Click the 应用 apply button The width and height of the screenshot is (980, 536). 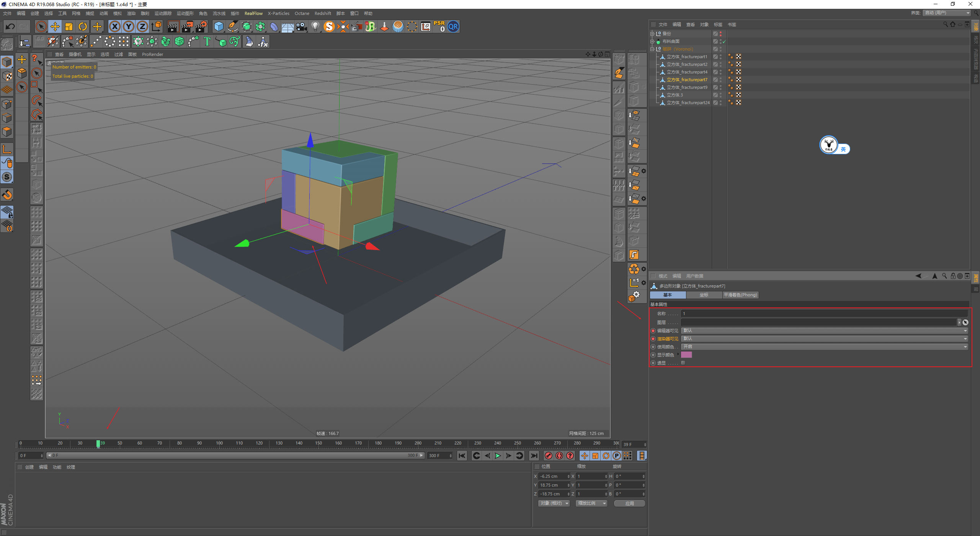pyautogui.click(x=629, y=503)
